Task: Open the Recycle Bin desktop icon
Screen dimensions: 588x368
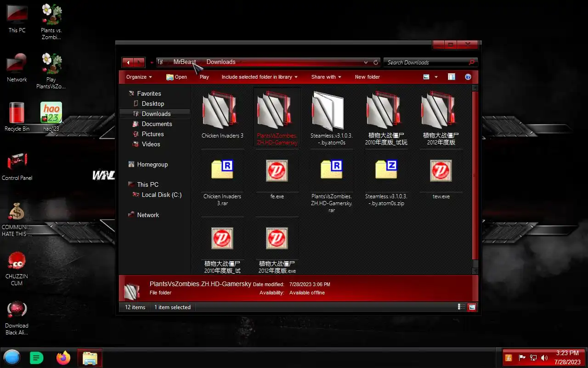Action: [17, 117]
